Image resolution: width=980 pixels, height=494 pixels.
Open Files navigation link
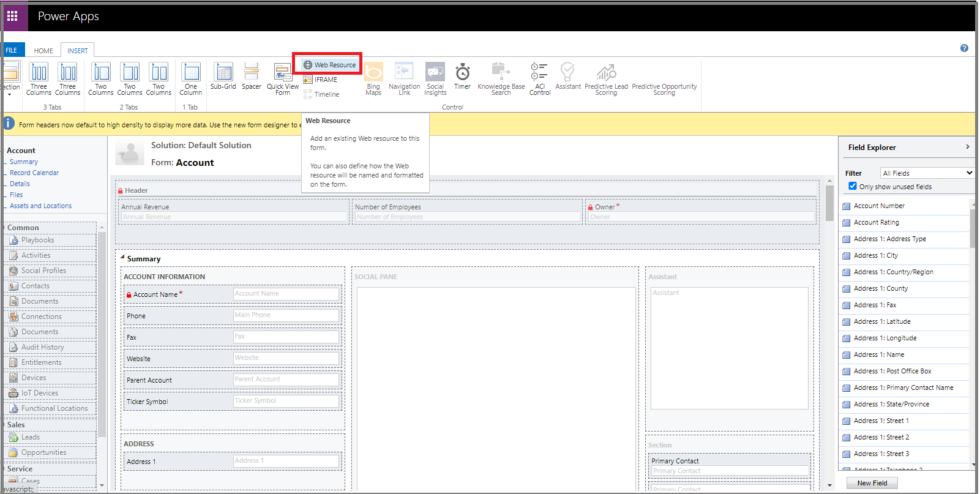coord(17,195)
